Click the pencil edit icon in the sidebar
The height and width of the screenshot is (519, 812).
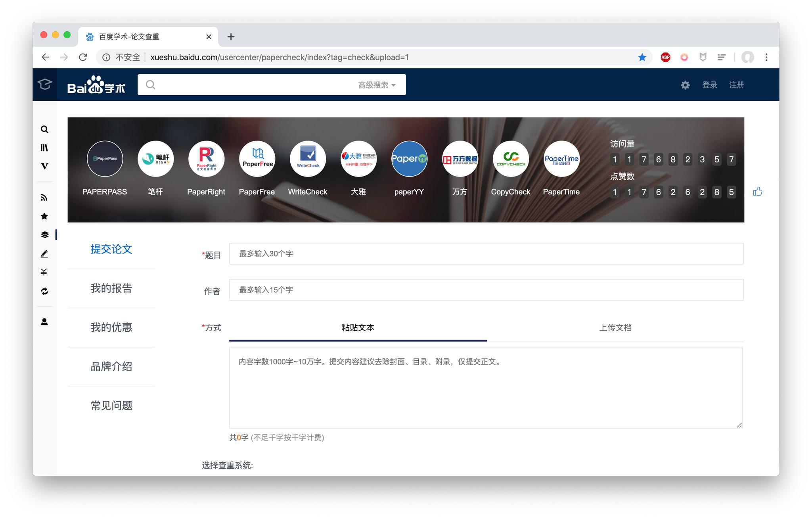point(44,254)
